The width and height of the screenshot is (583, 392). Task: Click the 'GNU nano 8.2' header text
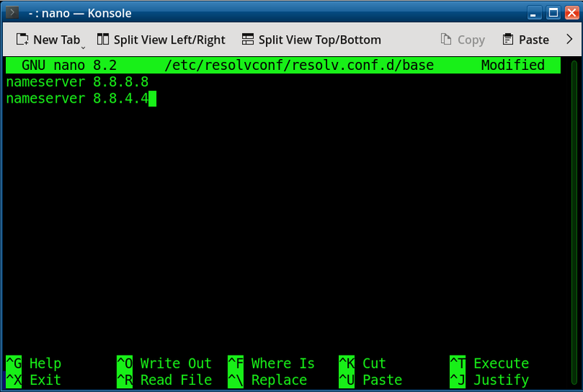69,65
